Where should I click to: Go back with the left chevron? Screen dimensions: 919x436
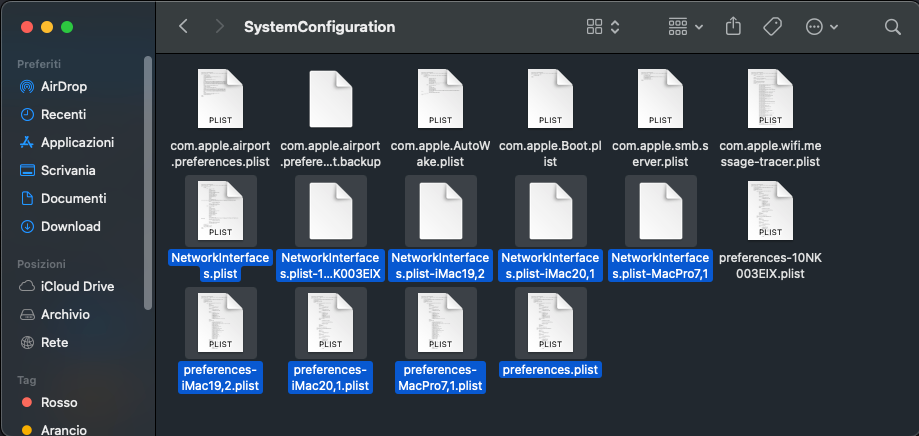(x=183, y=26)
